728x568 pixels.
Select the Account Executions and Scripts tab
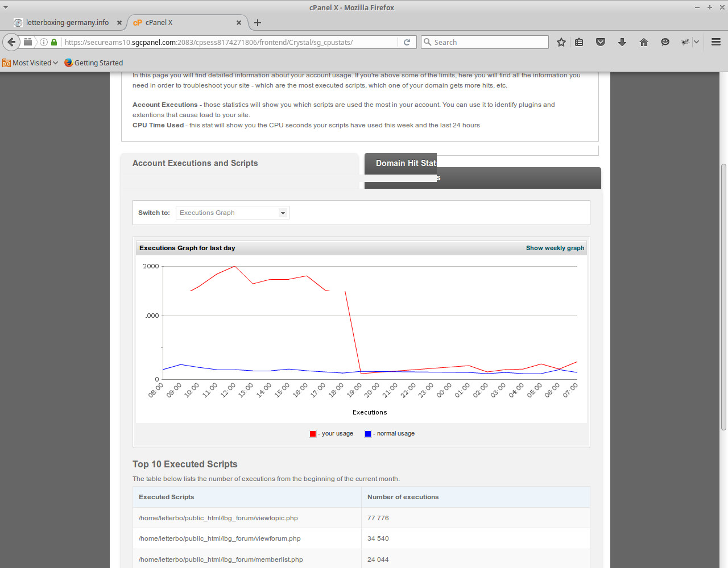[195, 163]
